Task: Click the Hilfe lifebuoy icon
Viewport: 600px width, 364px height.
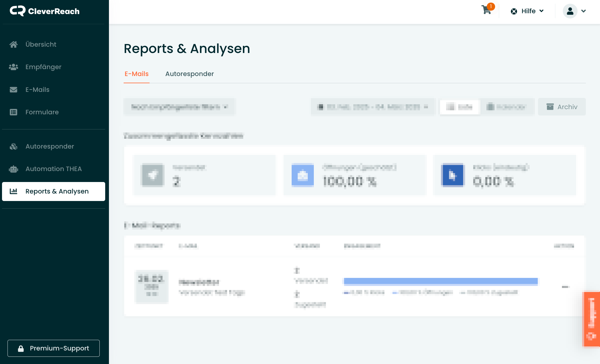Action: coord(514,11)
